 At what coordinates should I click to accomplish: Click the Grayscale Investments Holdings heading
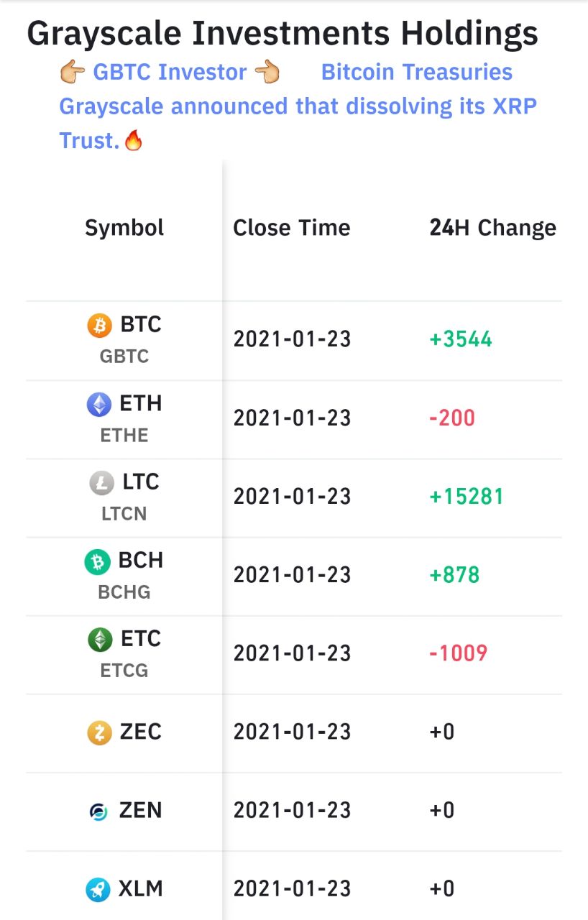(x=282, y=33)
